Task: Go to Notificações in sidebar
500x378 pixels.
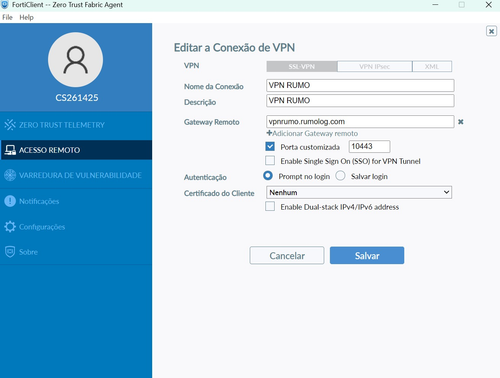Action: [x=76, y=201]
